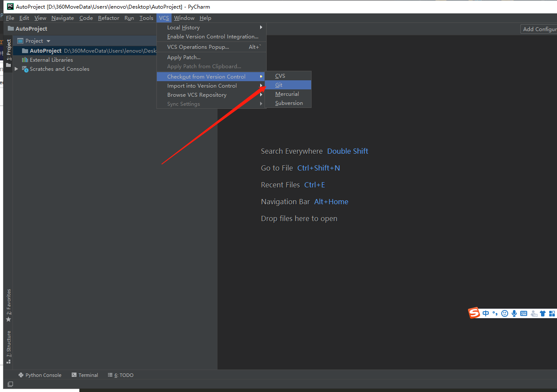Click the 'Ctrl+E' shortcut text

point(315,185)
